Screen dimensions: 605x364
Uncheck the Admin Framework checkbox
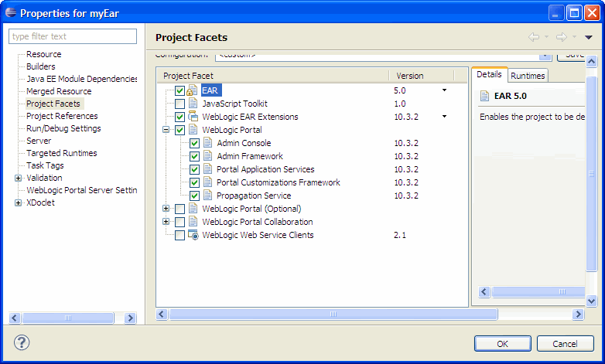[x=194, y=156]
